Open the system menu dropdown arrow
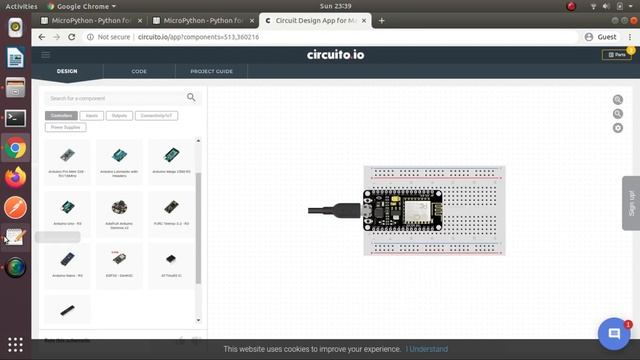This screenshot has height=360, width=640. (x=631, y=6)
